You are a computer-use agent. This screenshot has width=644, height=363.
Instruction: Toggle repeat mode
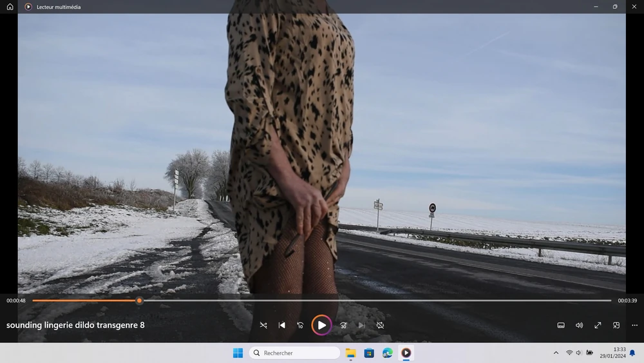pyautogui.click(x=380, y=326)
